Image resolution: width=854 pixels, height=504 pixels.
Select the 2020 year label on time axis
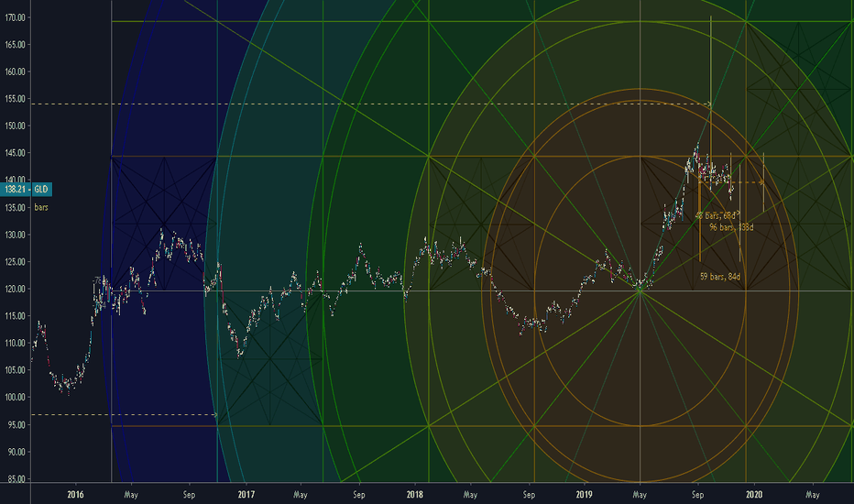[754, 495]
